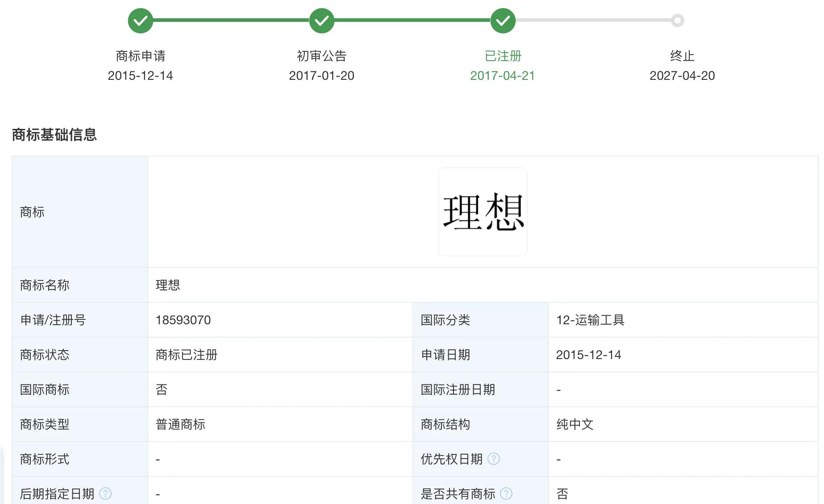
Task: Click the 终止 gray step circle
Action: [677, 21]
